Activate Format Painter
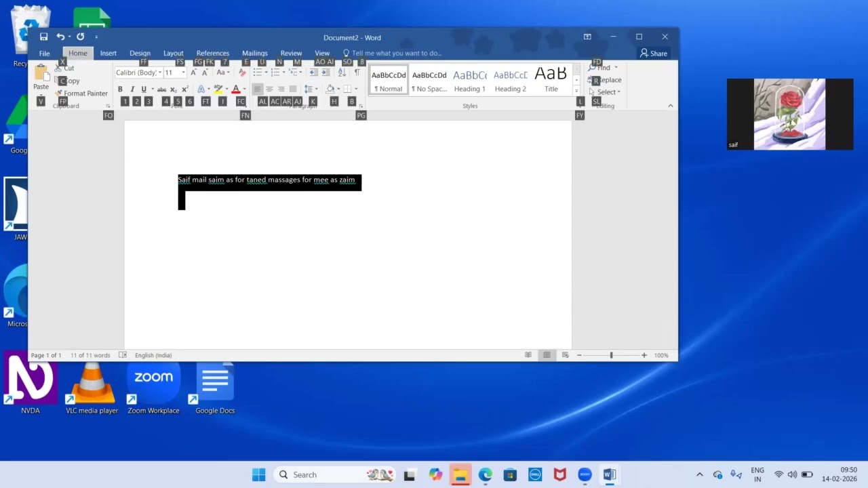The width and height of the screenshot is (868, 488). pos(81,94)
